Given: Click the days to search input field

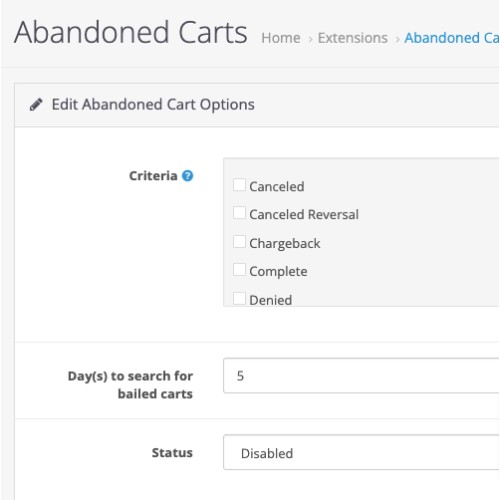Looking at the screenshot, I should [361, 376].
